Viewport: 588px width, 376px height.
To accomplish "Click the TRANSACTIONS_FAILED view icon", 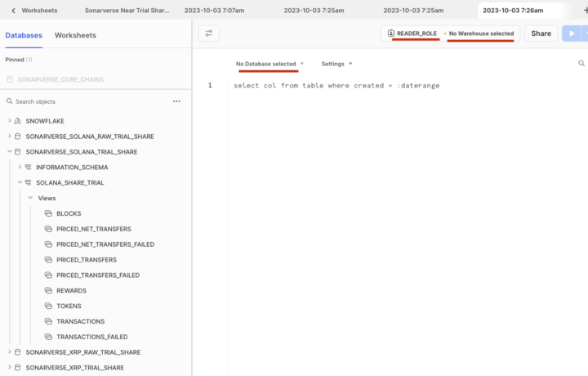I will [x=48, y=336].
